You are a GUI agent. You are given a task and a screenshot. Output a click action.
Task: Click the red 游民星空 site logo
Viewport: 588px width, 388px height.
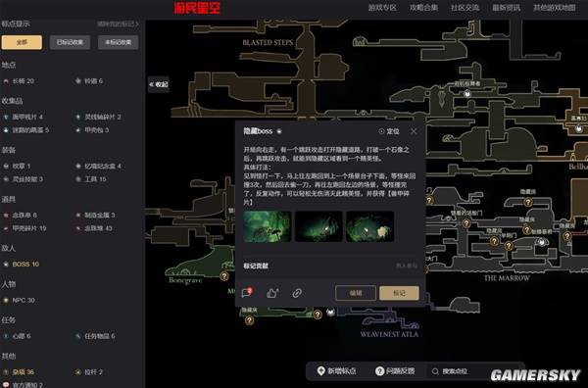click(x=197, y=8)
